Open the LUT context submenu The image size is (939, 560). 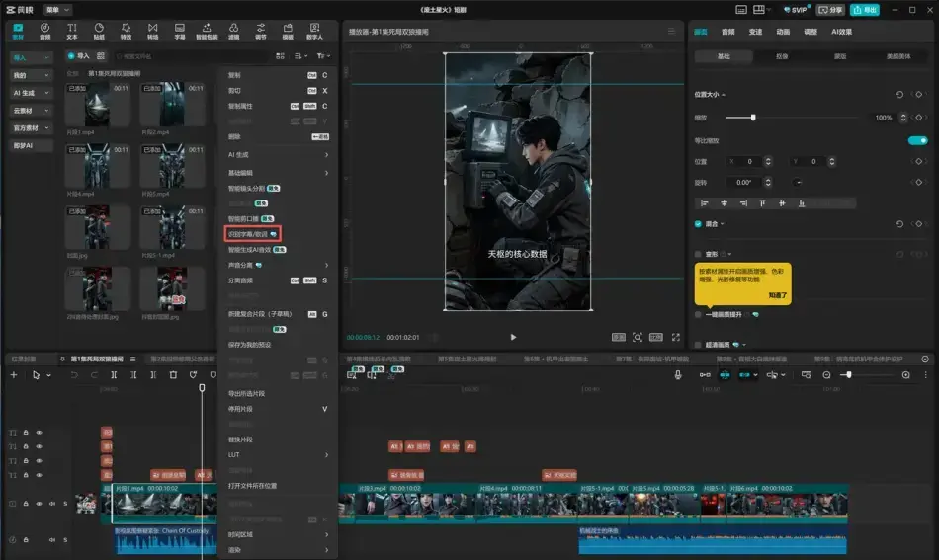[x=278, y=455]
